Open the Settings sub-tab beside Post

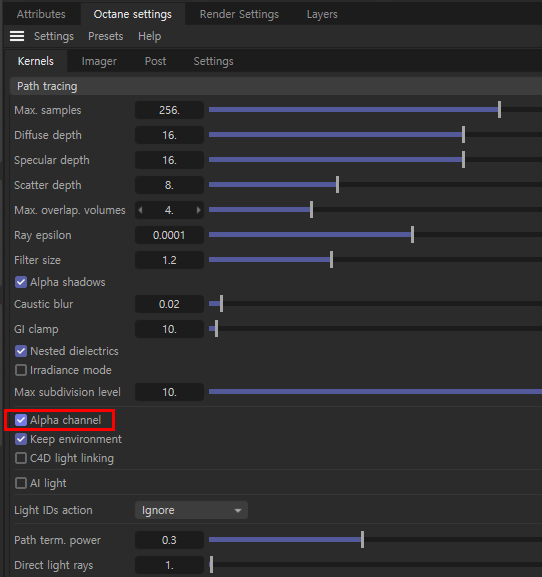[x=213, y=61]
